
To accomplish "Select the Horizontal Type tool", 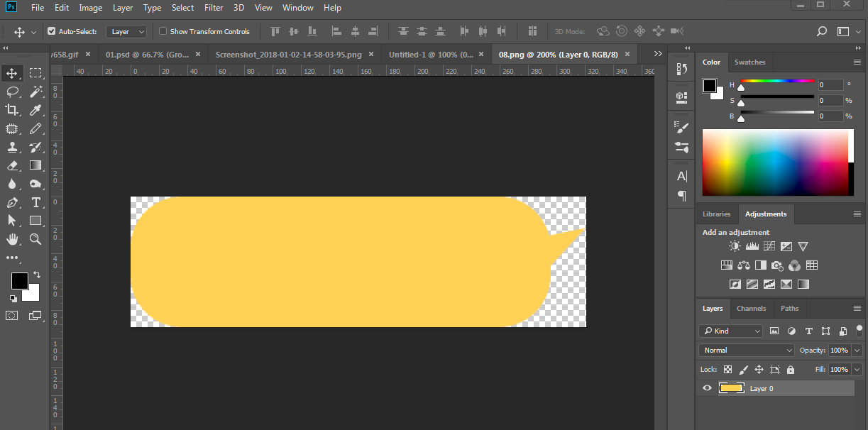I will coord(35,202).
